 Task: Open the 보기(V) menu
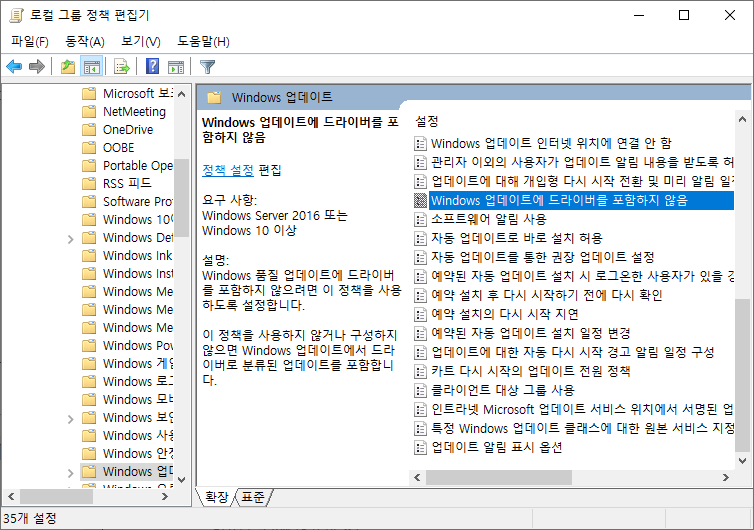point(140,41)
